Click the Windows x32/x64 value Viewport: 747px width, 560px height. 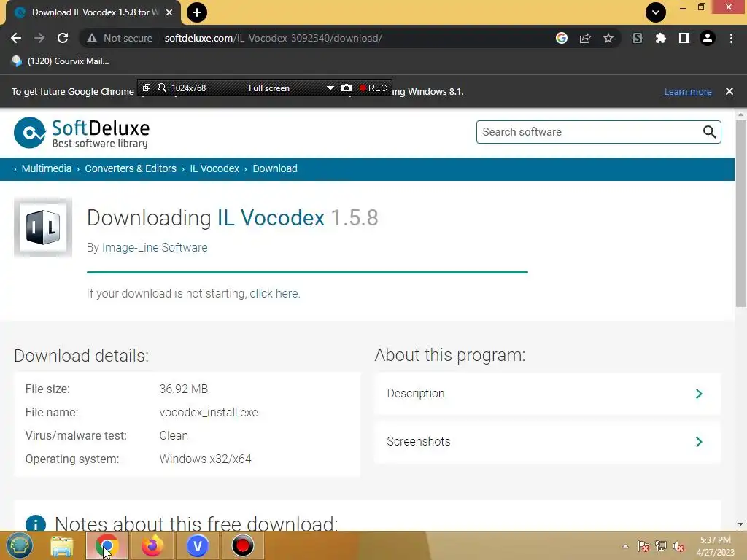(x=205, y=459)
